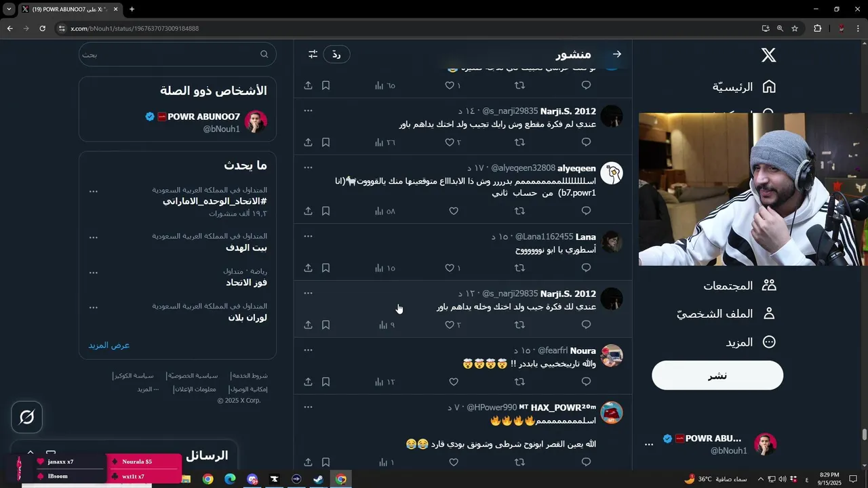Open a new browser tab
Viewport: 868px width, 488px height.
click(x=132, y=9)
